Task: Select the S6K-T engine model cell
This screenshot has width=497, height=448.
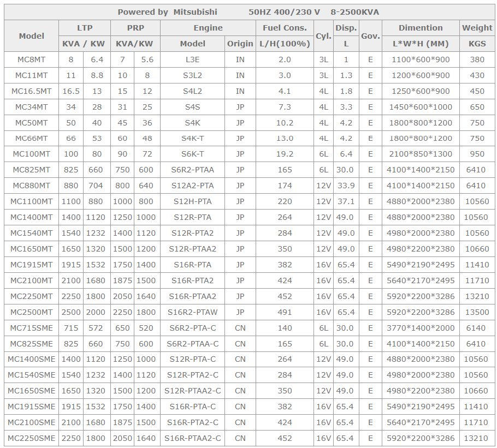Action: (x=193, y=154)
